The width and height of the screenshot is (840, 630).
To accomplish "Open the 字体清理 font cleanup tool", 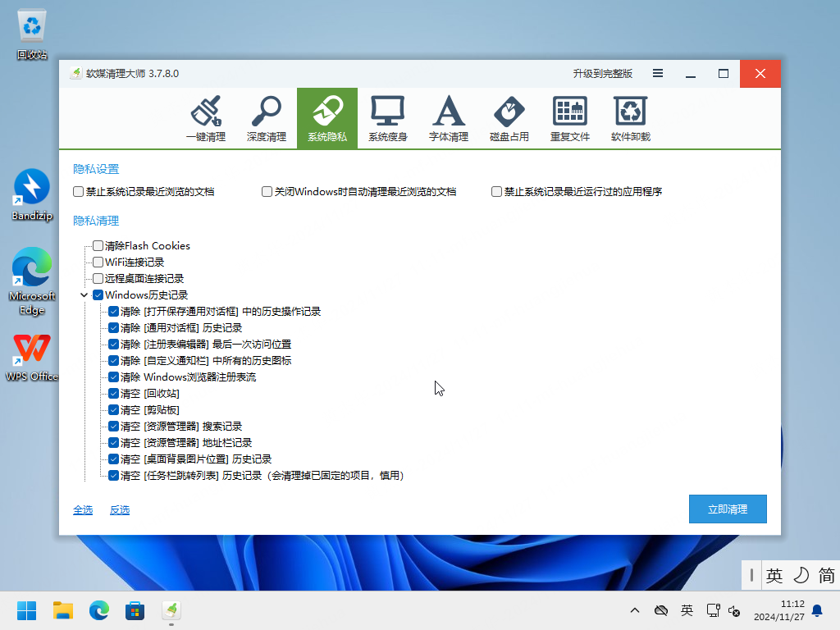I will [x=449, y=118].
